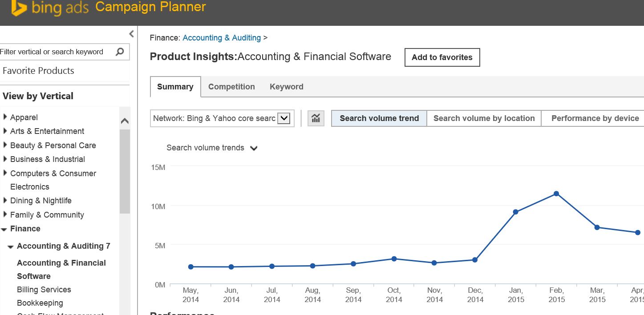Click the Dec 2014 data point
644x315 pixels.
[475, 260]
